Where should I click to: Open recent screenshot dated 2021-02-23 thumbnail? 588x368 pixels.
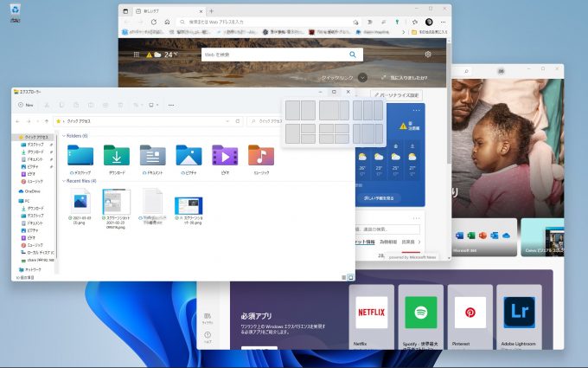pos(116,202)
